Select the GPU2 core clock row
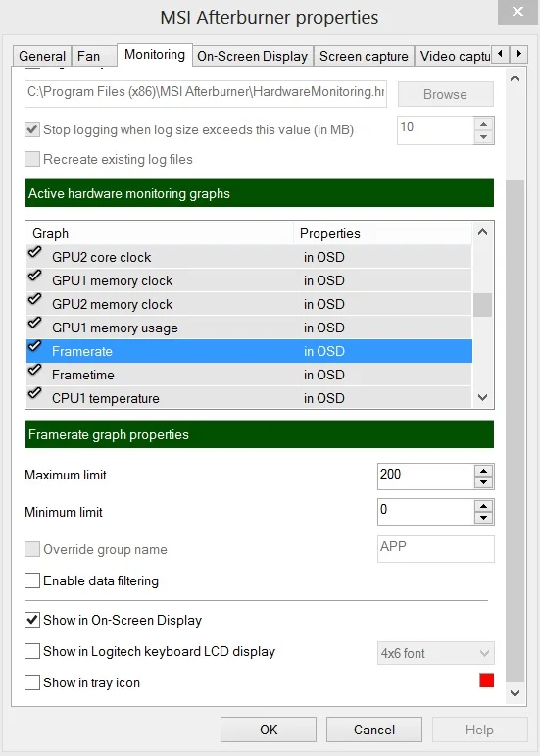The width and height of the screenshot is (540, 756). 249,257
